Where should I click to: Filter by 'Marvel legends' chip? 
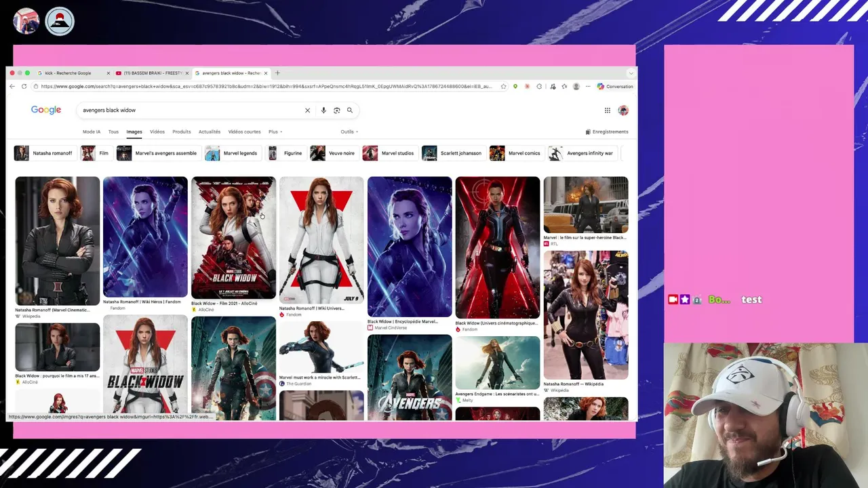(x=232, y=153)
